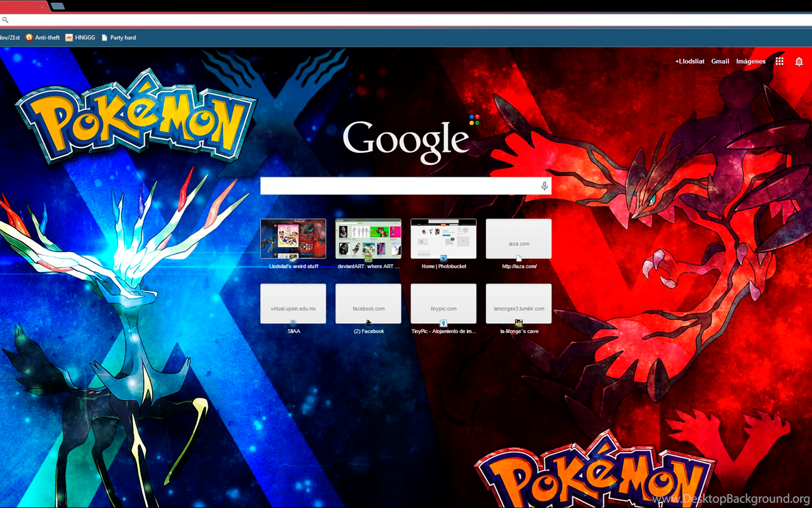Click the Facebook tile favicon
Viewport: 812px width, 508px height.
(x=368, y=323)
